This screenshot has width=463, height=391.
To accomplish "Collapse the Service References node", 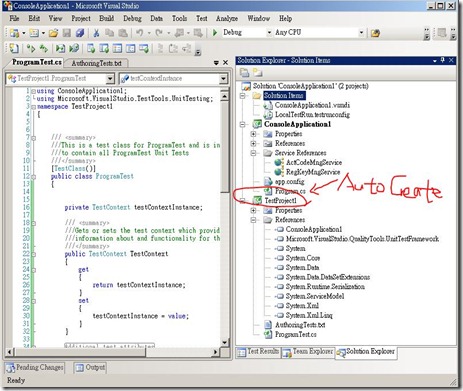I will click(x=253, y=153).
